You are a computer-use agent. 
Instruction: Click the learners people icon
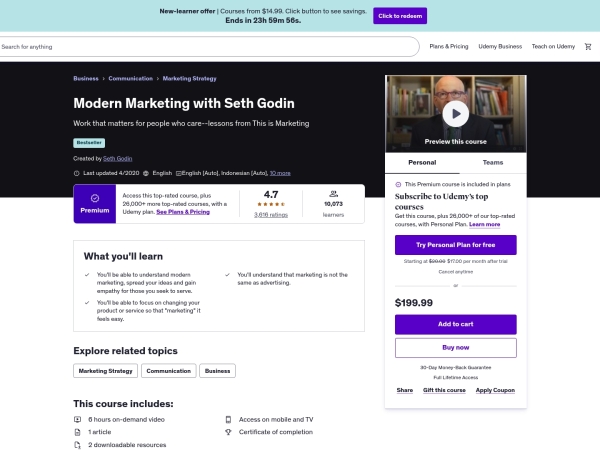[x=334, y=192]
